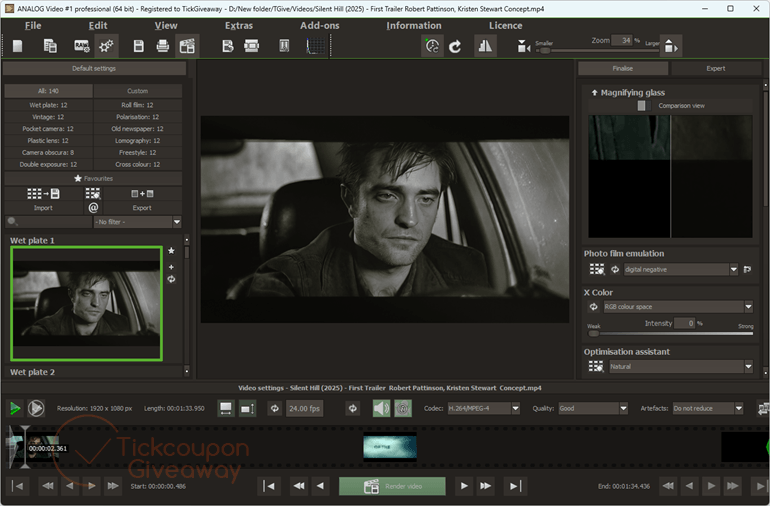Click the Import presets icon

click(43, 194)
